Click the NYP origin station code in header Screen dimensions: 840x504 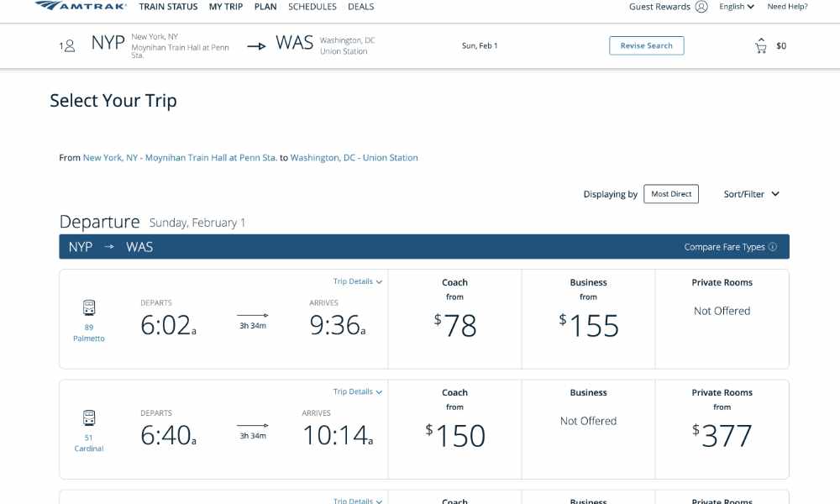pos(108,42)
